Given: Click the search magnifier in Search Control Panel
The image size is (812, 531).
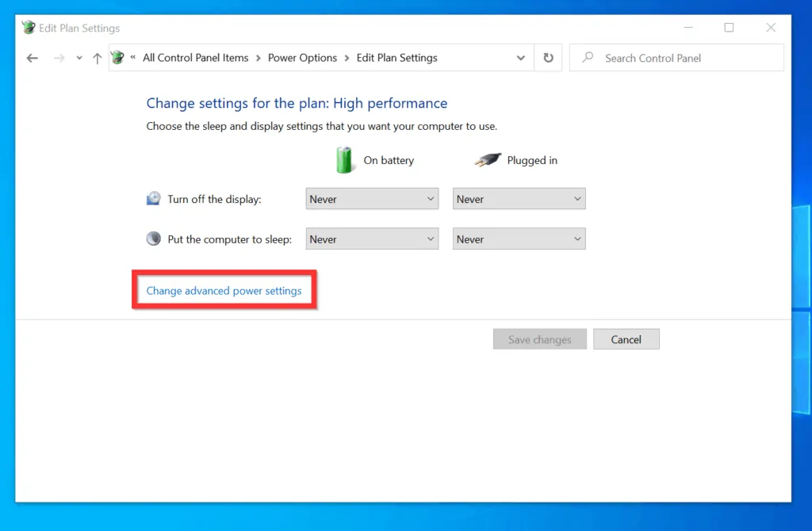Looking at the screenshot, I should [x=586, y=58].
